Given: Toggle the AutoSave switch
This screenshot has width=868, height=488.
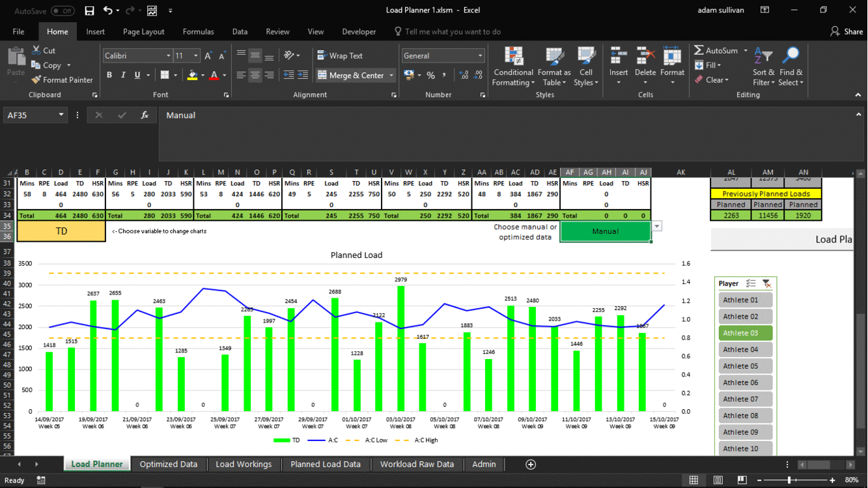Looking at the screenshot, I should (63, 11).
